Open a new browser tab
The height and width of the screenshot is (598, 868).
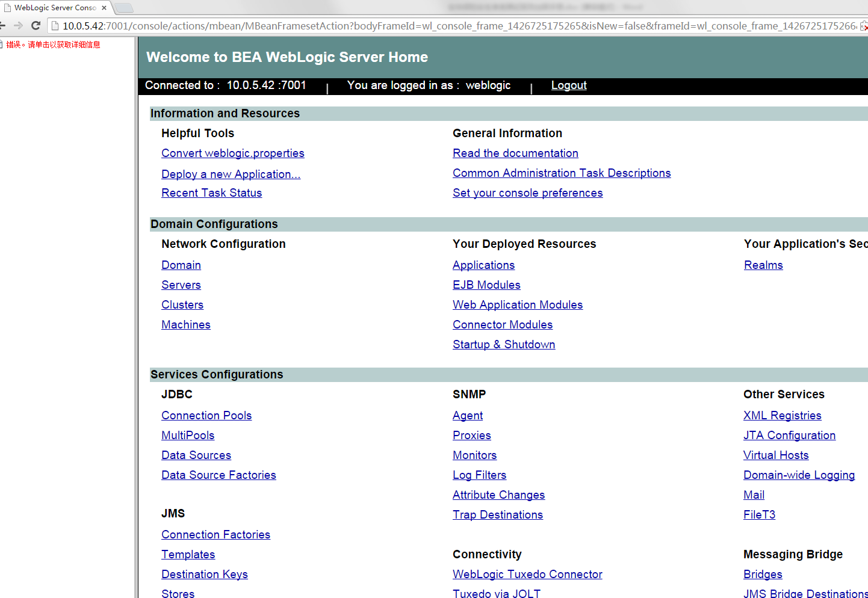coord(123,8)
